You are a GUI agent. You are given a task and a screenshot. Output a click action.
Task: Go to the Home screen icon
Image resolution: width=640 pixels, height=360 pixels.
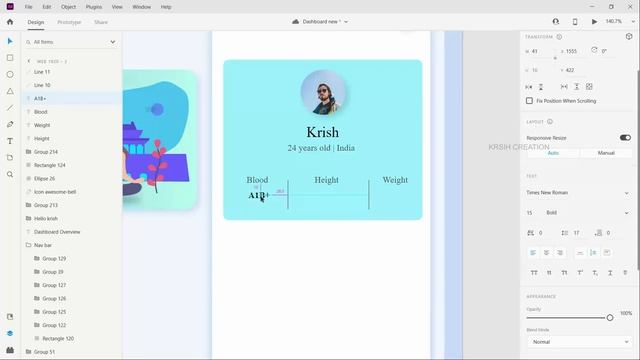(x=10, y=22)
